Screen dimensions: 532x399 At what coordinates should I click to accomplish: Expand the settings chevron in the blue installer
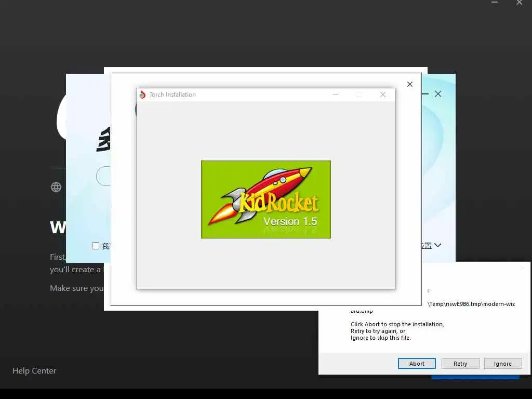[437, 245]
